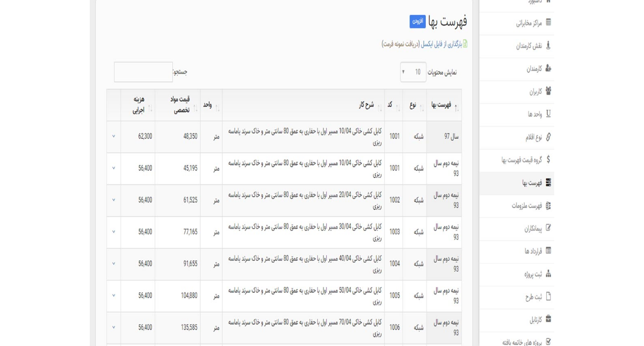Screen dimensions: 644x346
Task: Click price value 91,655
Action: click(190, 264)
